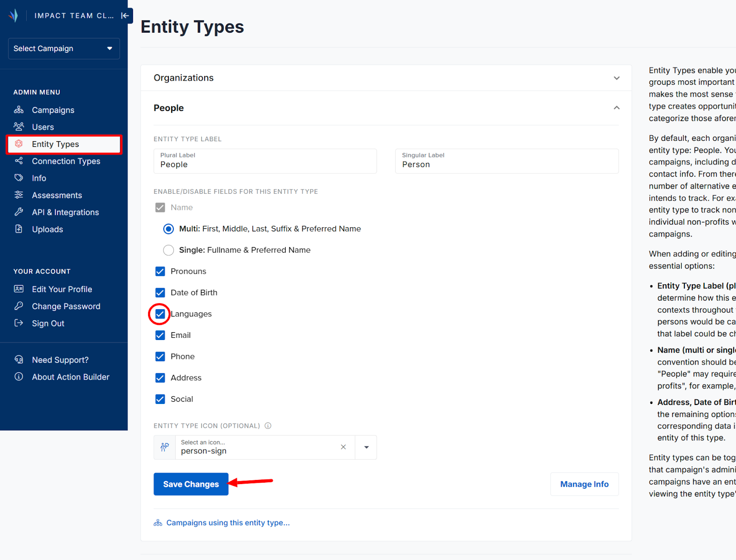
Task: Open Edit Your Profile link
Action: coord(62,289)
